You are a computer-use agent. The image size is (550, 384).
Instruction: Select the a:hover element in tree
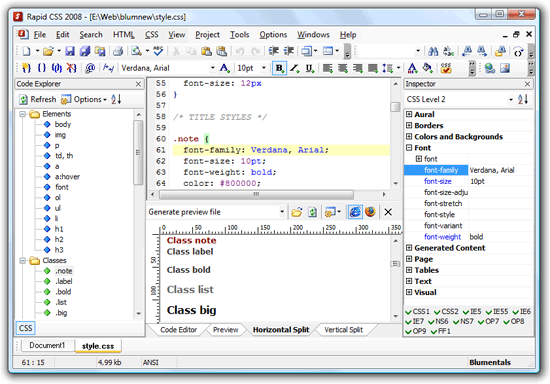coord(67,176)
